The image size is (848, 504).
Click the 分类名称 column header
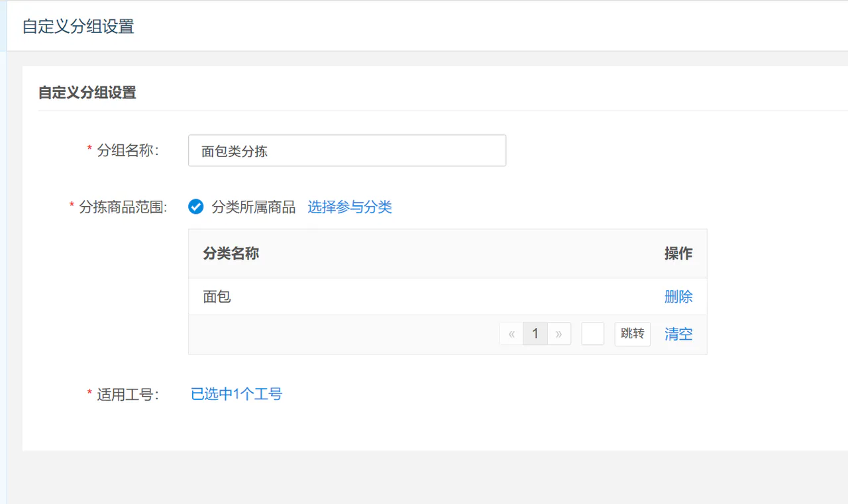point(231,254)
